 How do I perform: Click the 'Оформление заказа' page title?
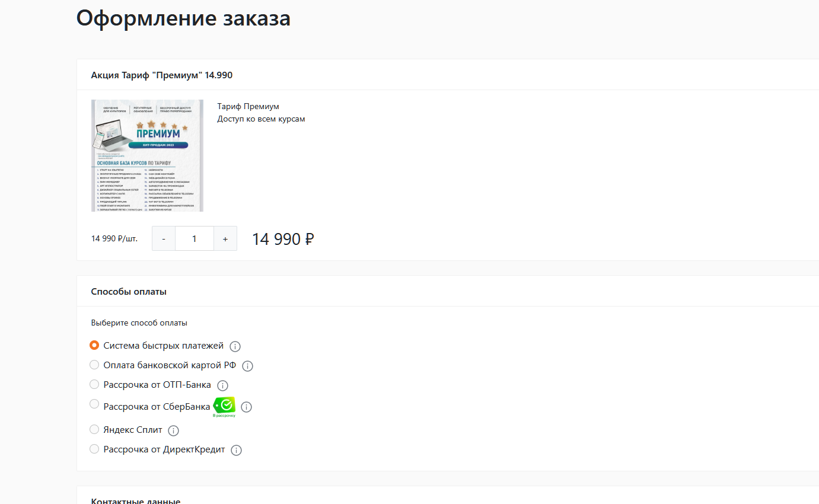coord(183,18)
